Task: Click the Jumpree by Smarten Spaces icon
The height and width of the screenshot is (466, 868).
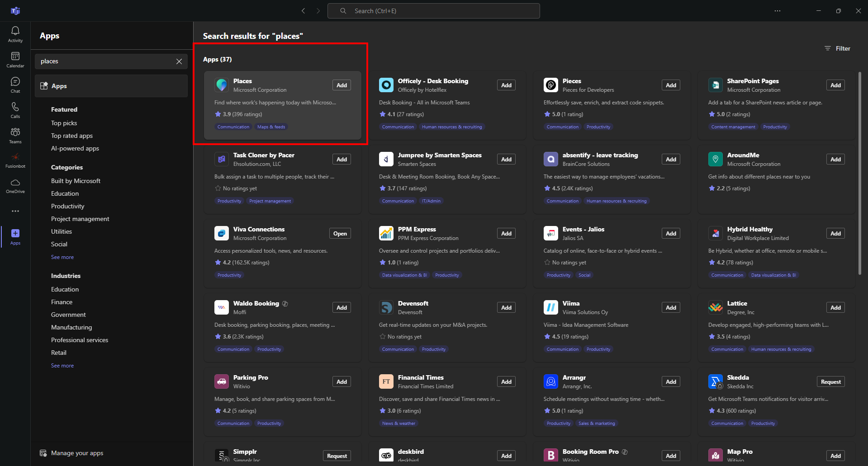Action: [386, 159]
